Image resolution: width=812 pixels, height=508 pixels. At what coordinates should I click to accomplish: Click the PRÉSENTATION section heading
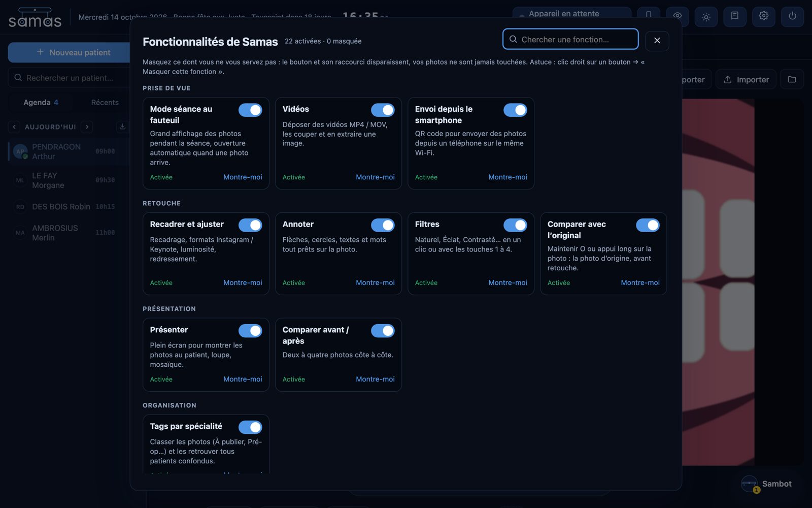(169, 309)
